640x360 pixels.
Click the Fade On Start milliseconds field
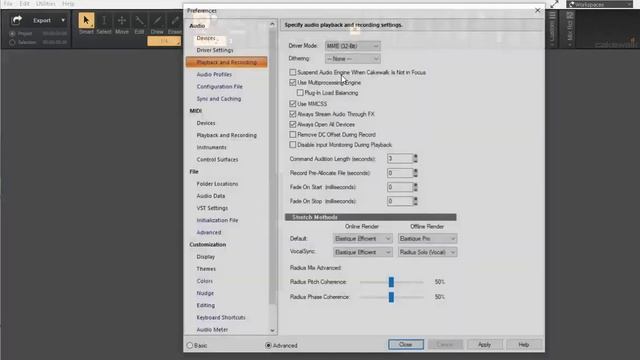[x=400, y=187]
